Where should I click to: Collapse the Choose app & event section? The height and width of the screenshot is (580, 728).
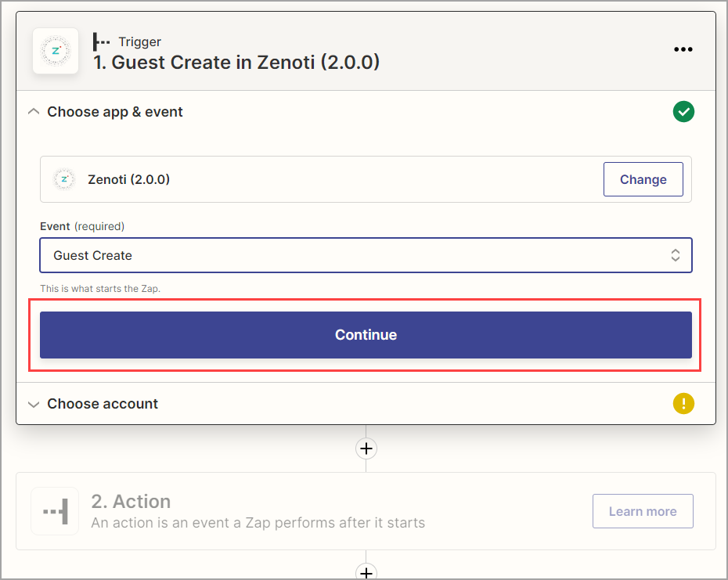pyautogui.click(x=34, y=111)
